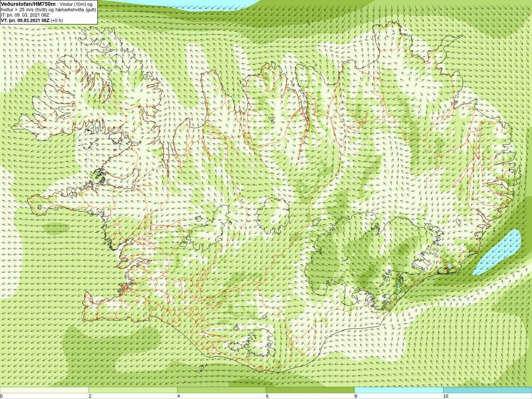Pick the 4–6 m/s green legend swatch
This screenshot has height=399, width=532.
(x=222, y=390)
